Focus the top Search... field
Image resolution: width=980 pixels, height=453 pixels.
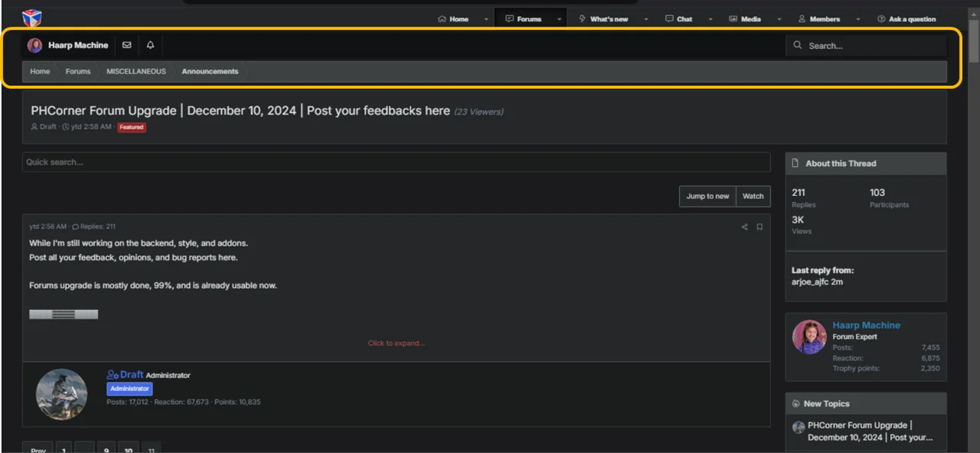(866, 46)
